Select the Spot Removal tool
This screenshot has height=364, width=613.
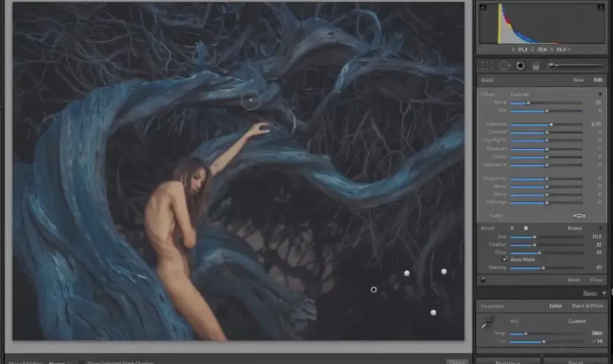point(504,66)
